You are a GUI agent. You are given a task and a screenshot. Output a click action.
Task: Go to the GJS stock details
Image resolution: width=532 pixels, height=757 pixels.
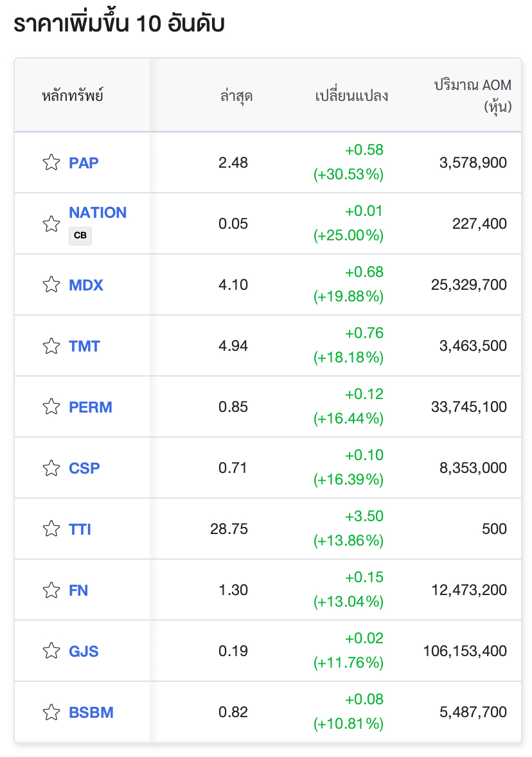point(84,652)
